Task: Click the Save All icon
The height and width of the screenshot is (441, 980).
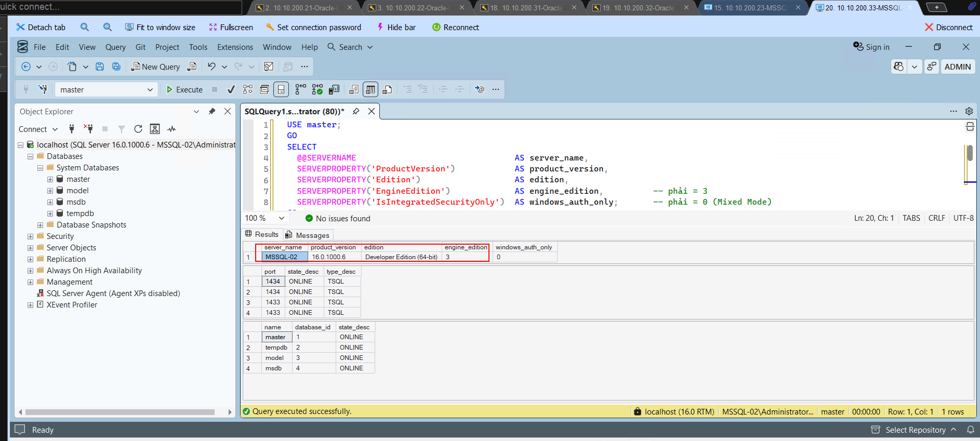Action: coord(116,66)
